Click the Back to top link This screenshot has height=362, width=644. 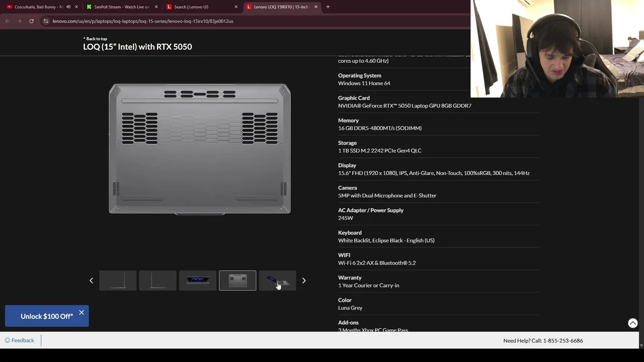click(95, 39)
